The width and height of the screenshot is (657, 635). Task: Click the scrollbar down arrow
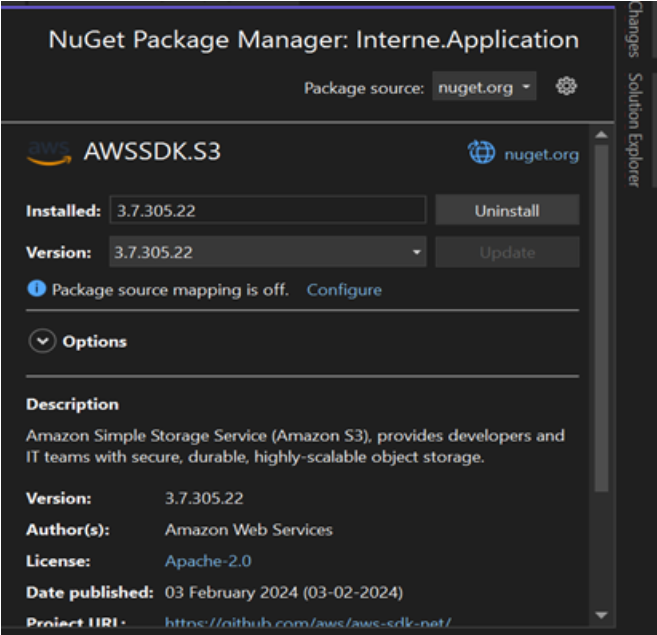pyautogui.click(x=601, y=615)
